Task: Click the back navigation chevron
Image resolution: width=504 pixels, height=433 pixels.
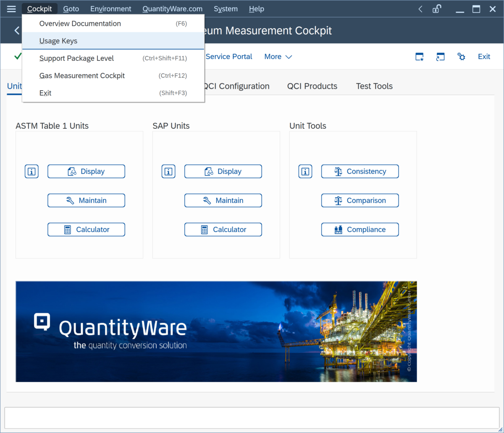Action: 17,30
